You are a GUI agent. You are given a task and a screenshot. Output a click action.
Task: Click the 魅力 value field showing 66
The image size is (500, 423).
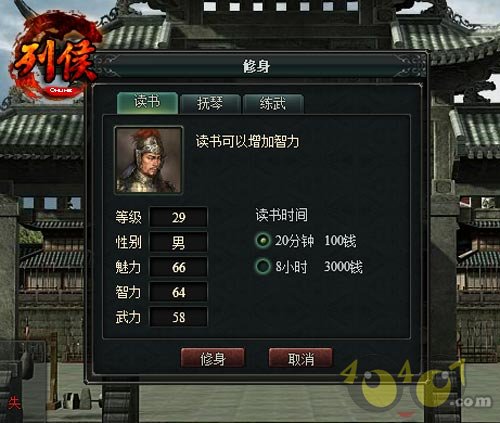[178, 267]
